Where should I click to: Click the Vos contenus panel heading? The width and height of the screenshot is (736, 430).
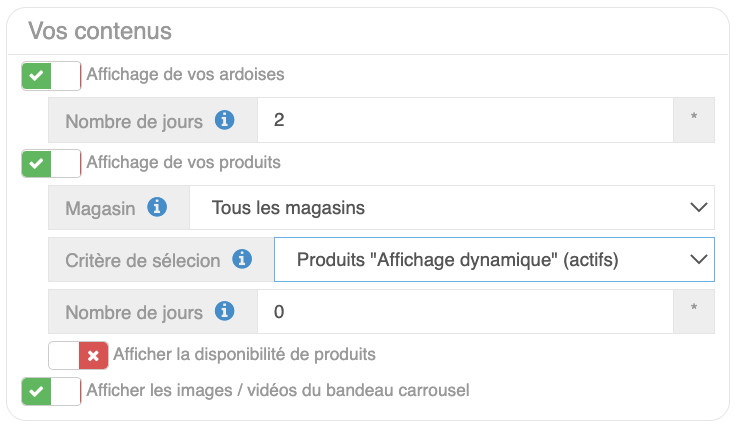tap(100, 31)
